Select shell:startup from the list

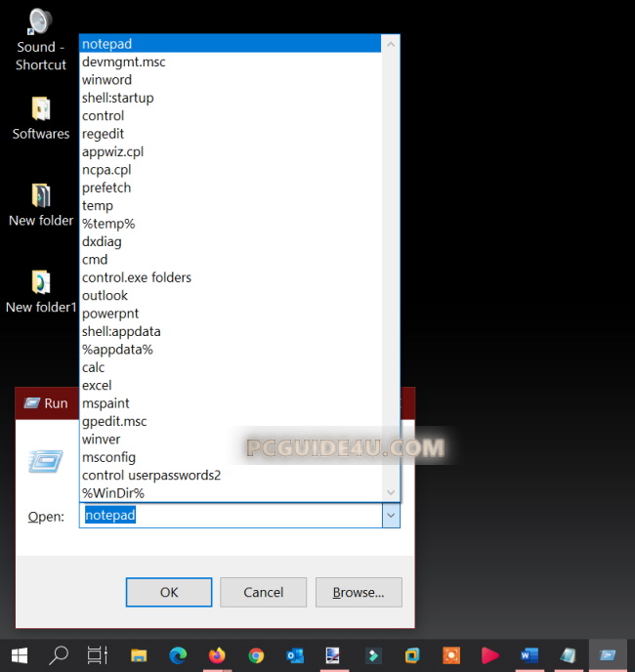pos(231,98)
